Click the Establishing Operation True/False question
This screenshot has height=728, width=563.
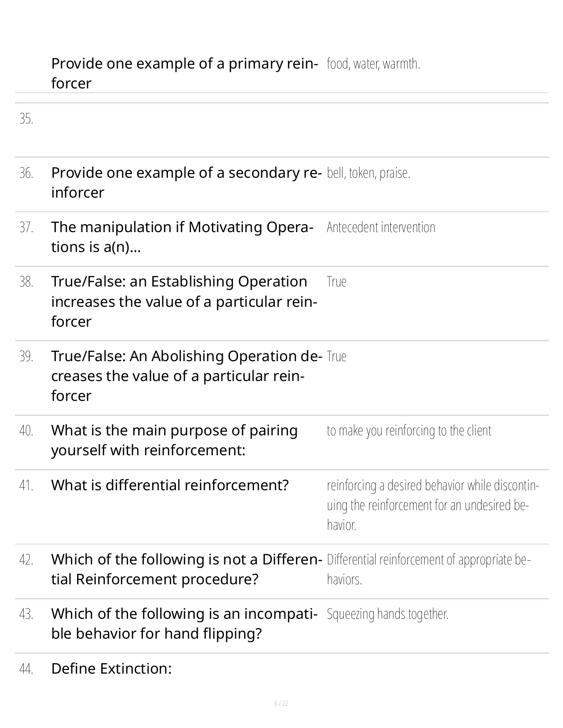(x=184, y=301)
